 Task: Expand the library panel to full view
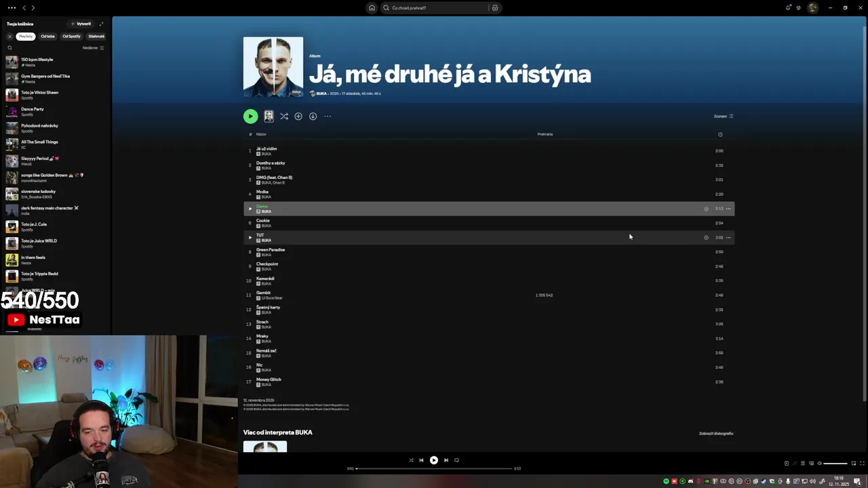click(x=102, y=24)
